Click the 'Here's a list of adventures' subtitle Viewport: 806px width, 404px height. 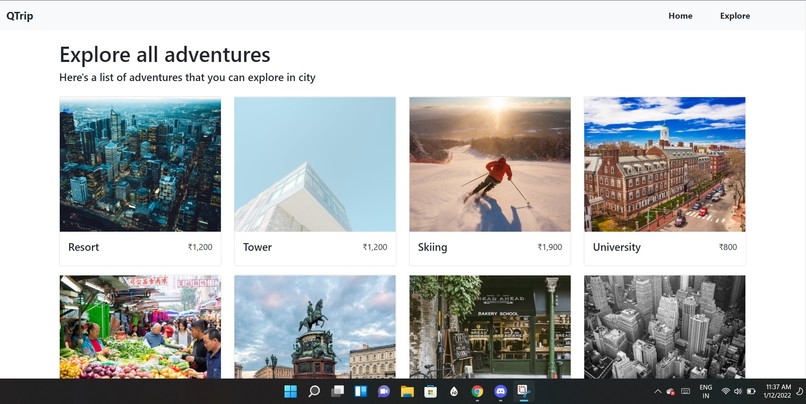(187, 78)
